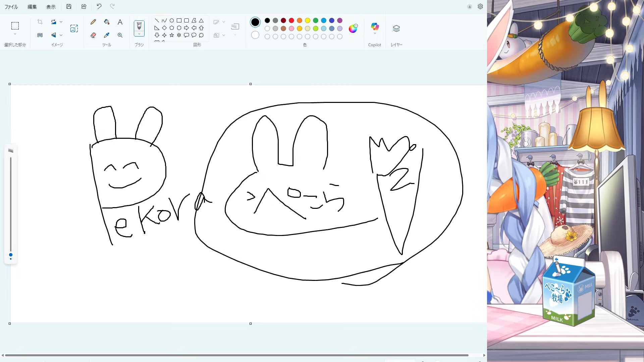Screen dimensions: 644x362
Task: Choose the Oval shape
Action: (172, 20)
